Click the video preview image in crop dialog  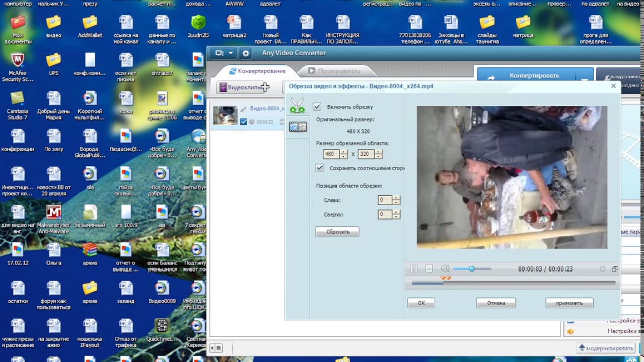point(512,177)
